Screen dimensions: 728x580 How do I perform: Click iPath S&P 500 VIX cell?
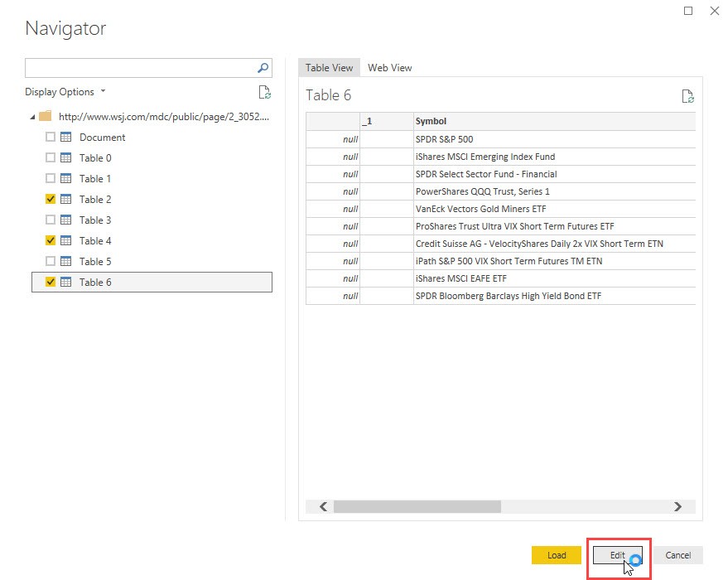coord(554,261)
